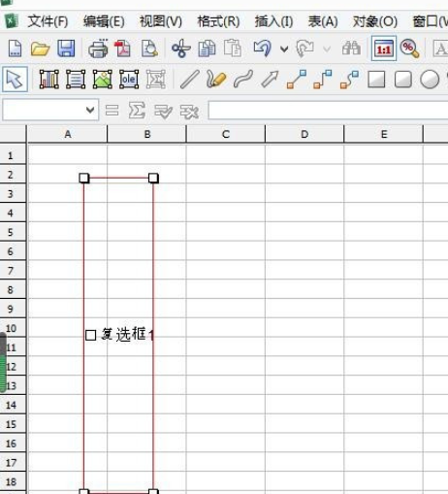Open a file with the folder icon

pyautogui.click(x=40, y=49)
